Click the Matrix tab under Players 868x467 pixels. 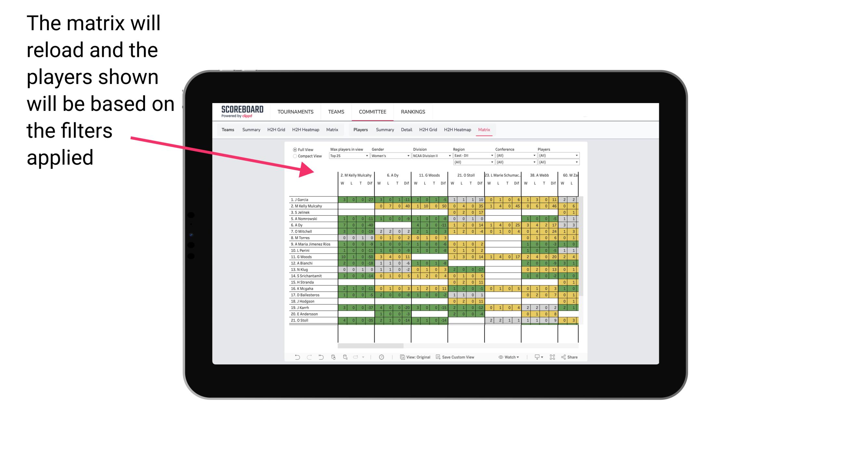point(484,129)
